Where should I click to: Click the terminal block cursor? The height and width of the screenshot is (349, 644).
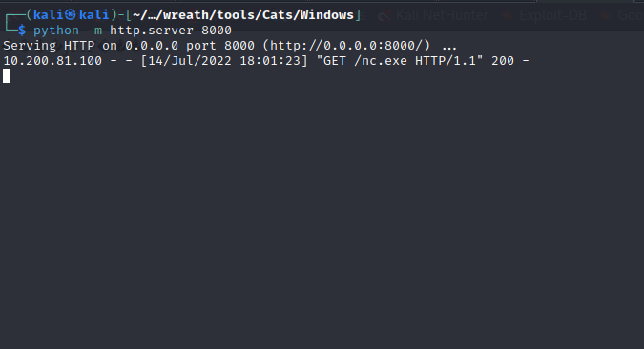(x=7, y=76)
